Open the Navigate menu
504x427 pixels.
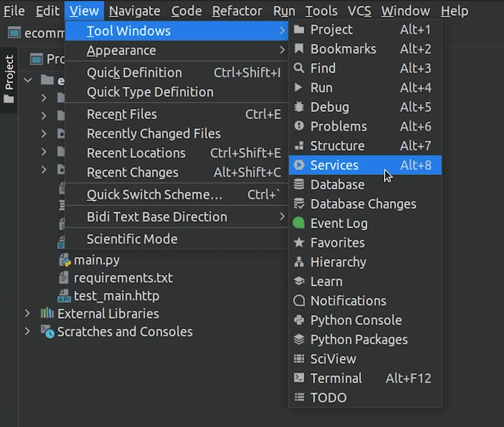tap(134, 11)
